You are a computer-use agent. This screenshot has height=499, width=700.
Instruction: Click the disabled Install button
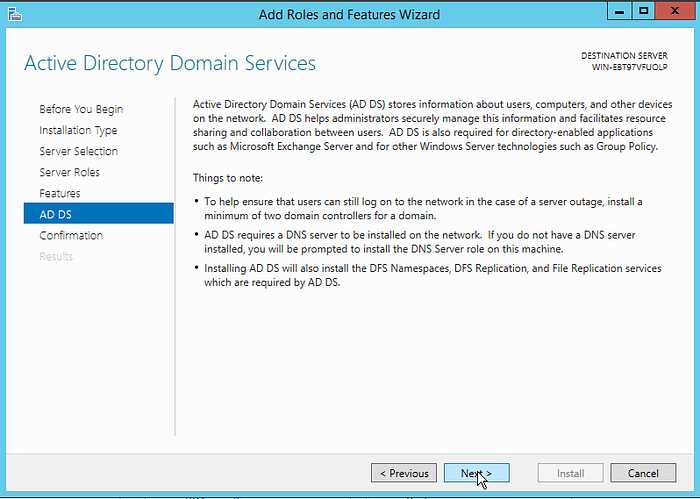pos(571,473)
